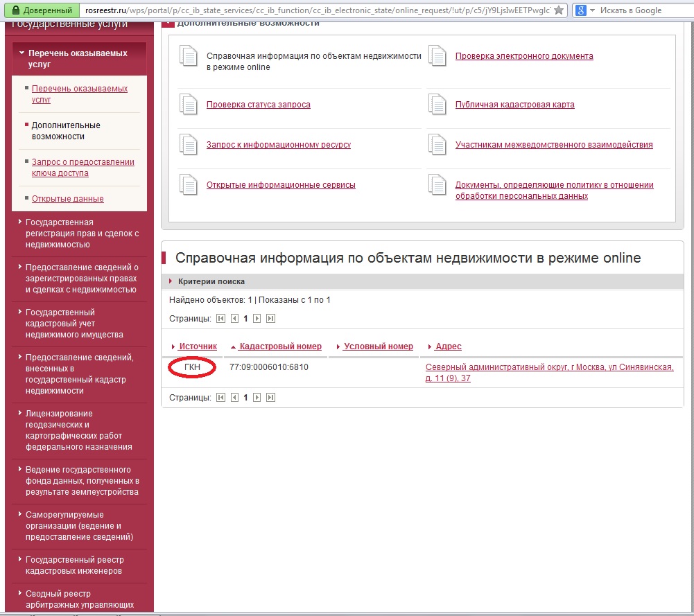694x616 pixels.
Task: Click the Google search engine icon
Action: 581,10
